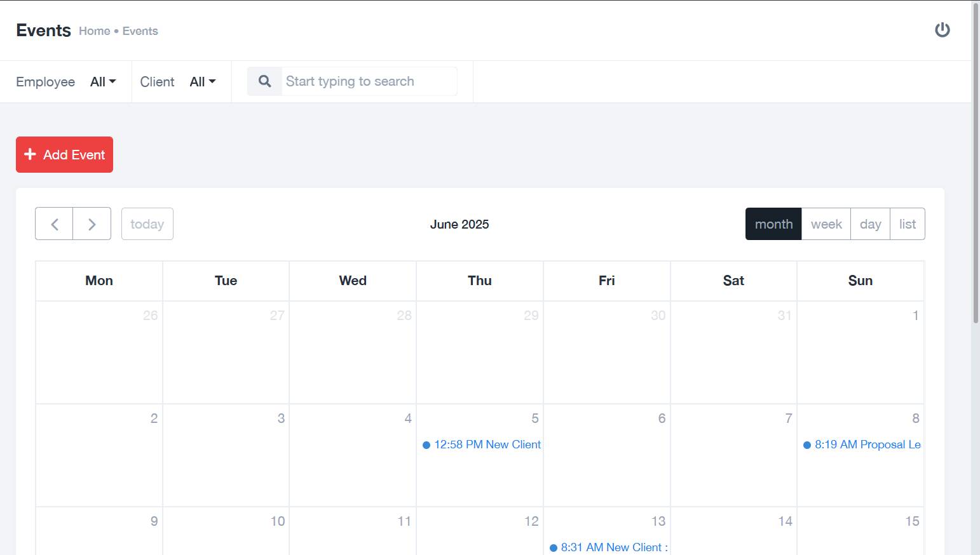Select June 1 day cell
980x555 pixels.
point(861,352)
